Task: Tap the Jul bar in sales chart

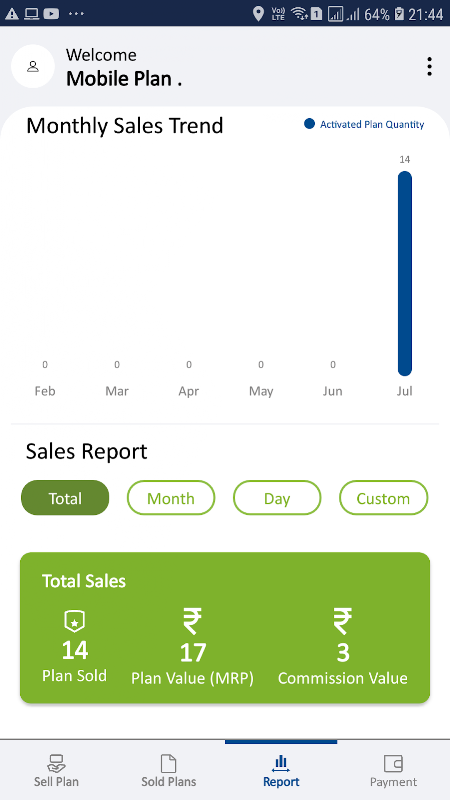Action: pos(405,273)
